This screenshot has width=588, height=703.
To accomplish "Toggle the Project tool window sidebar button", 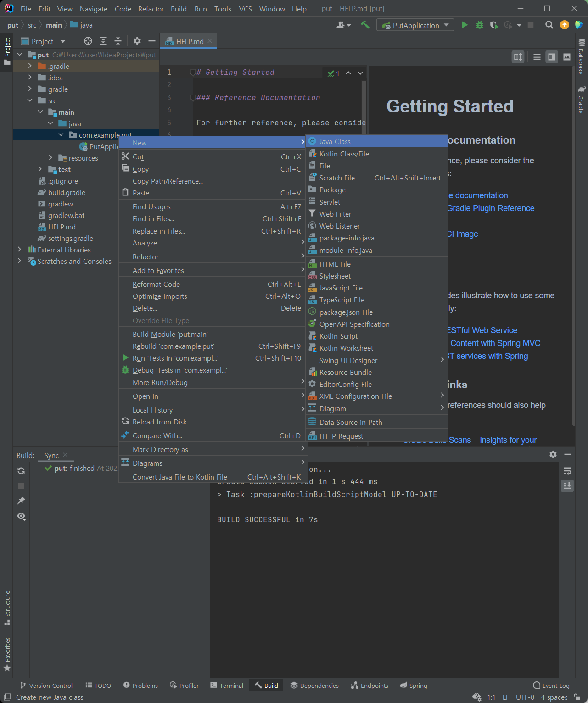I will coord(7,51).
